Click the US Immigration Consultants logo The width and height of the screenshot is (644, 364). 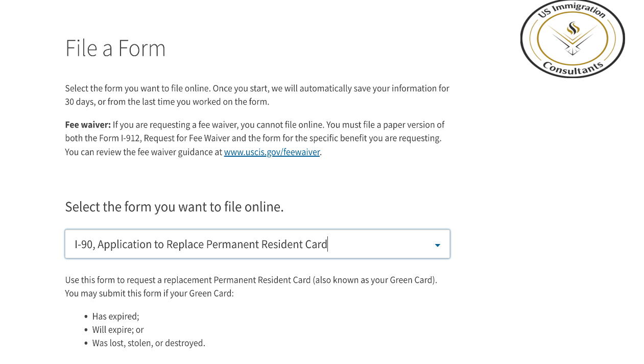[573, 39]
